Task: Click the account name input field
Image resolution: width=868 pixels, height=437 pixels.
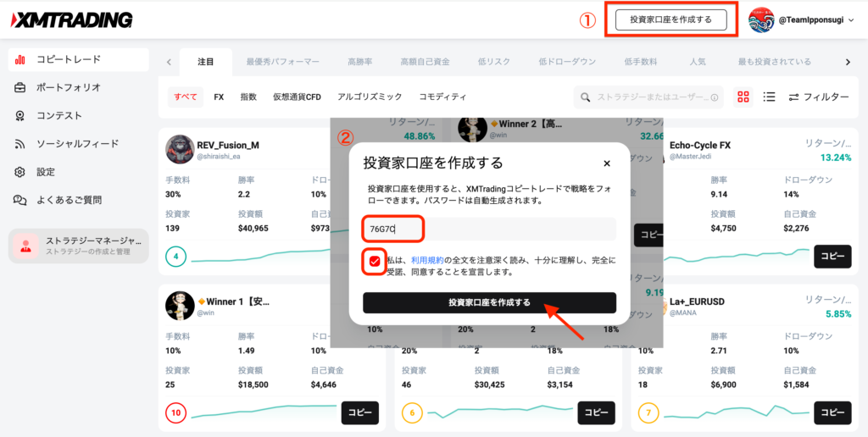Action: pyautogui.click(x=489, y=229)
